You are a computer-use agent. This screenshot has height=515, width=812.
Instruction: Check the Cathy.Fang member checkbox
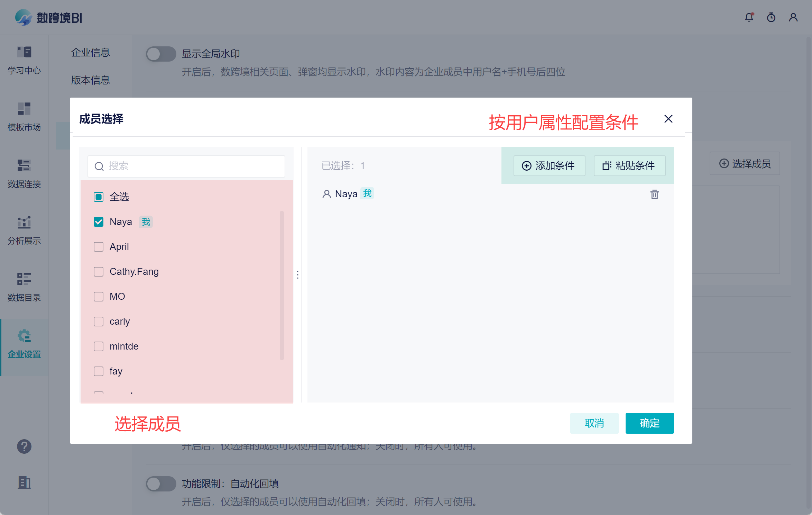pyautogui.click(x=99, y=272)
